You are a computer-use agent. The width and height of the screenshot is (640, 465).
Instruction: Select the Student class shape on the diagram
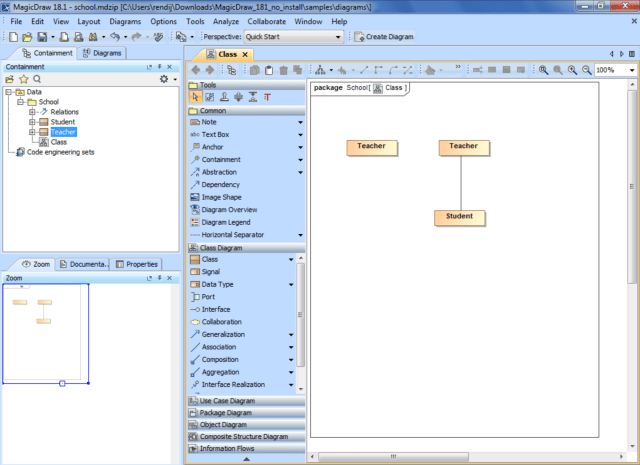tap(460, 218)
